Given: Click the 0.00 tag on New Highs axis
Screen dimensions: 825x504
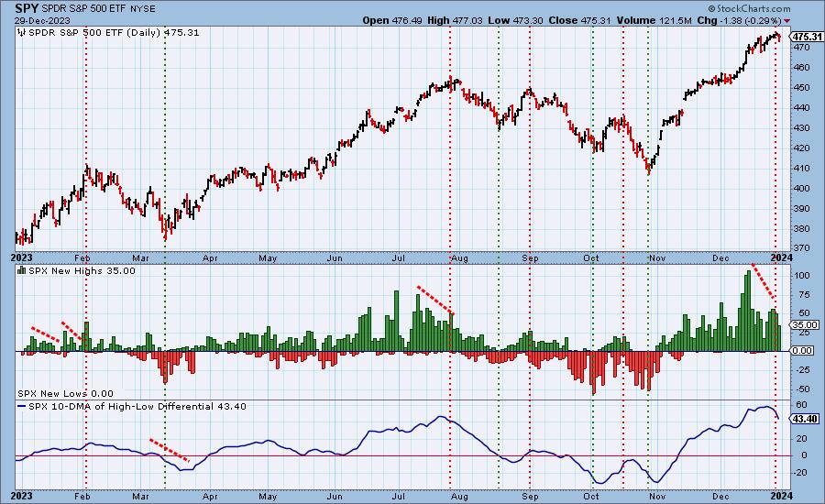Looking at the screenshot, I should [803, 350].
